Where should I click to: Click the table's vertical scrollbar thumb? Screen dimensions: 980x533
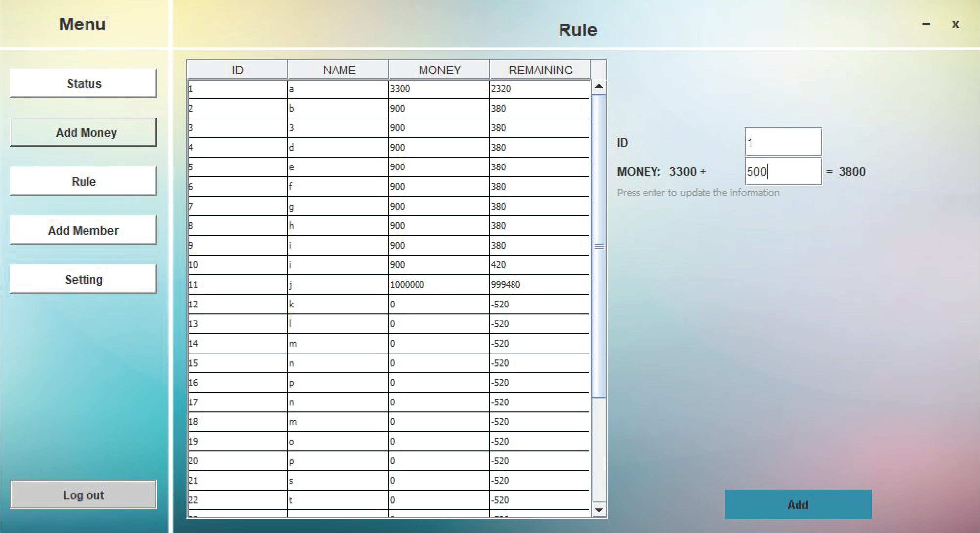(599, 246)
